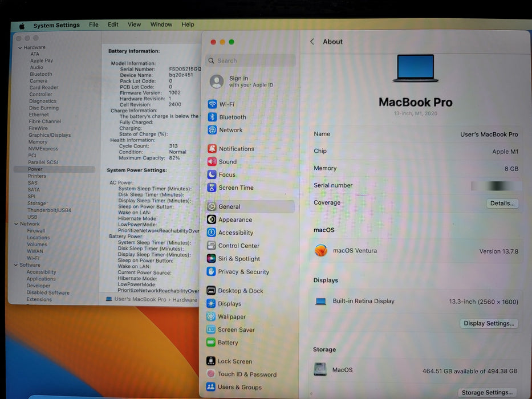The image size is (532, 399).
Task: Open Battery icon in sidebar
Action: (211, 342)
